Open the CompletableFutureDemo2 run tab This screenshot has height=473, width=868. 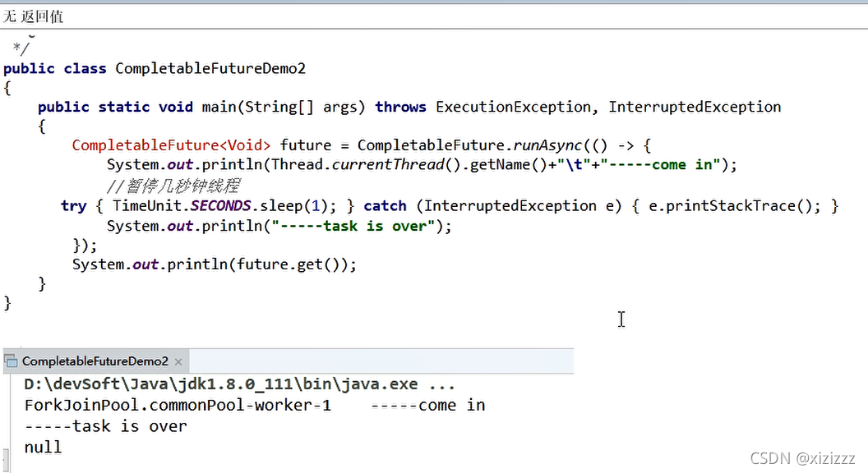95,361
